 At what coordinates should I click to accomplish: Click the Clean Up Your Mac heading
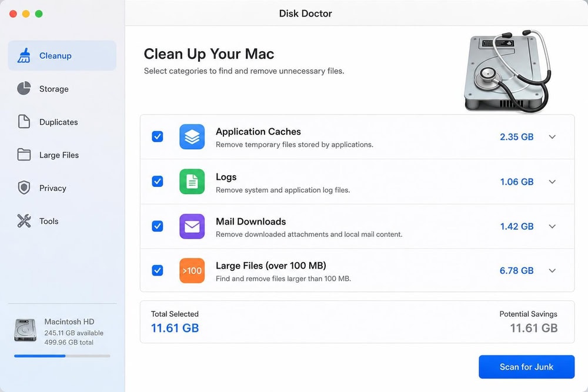(209, 54)
